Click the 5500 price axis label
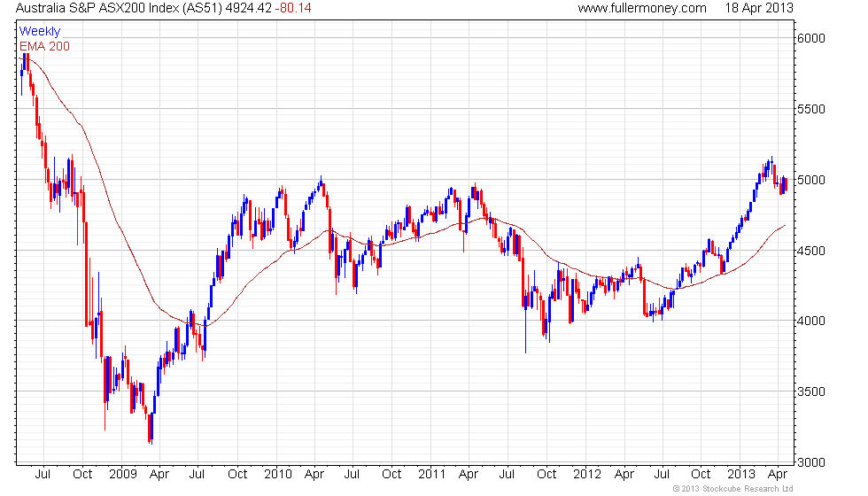 pos(811,109)
